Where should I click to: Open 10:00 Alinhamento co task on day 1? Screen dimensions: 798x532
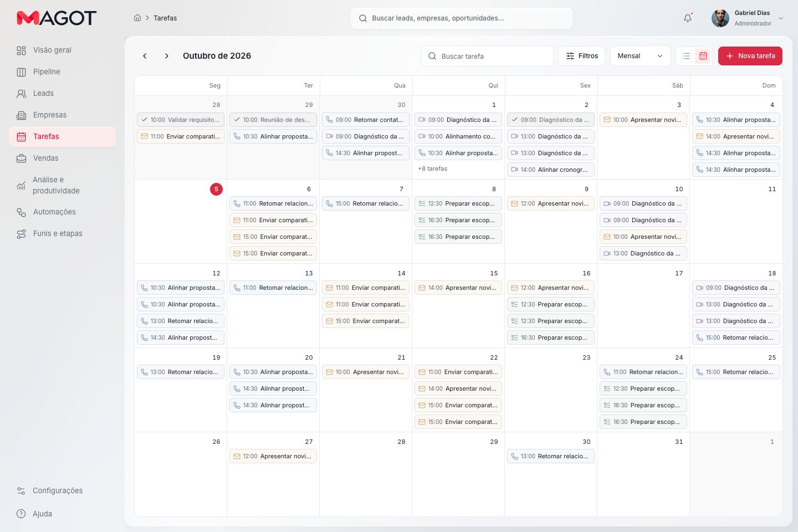(x=458, y=136)
